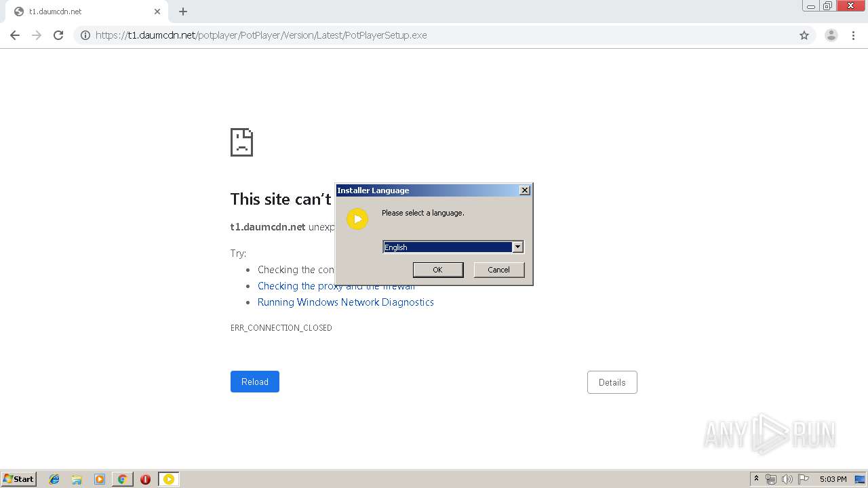Viewport: 868px width, 488px height.
Task: Confirm language with OK button
Action: pyautogui.click(x=438, y=270)
